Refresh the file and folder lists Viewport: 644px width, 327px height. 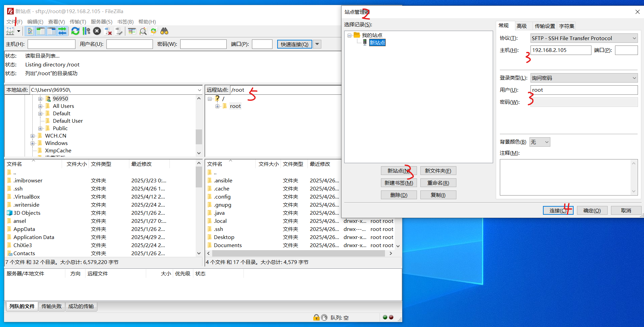point(75,31)
